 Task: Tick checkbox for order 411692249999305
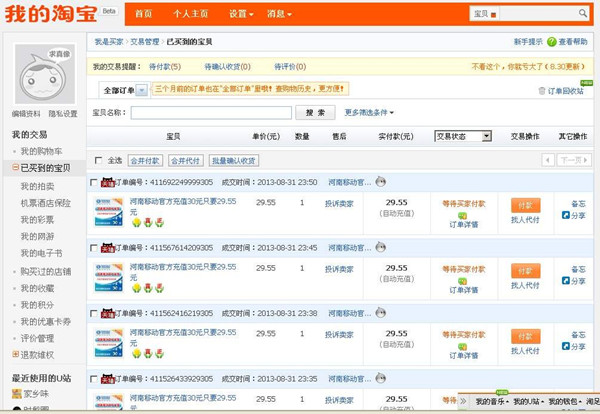94,183
